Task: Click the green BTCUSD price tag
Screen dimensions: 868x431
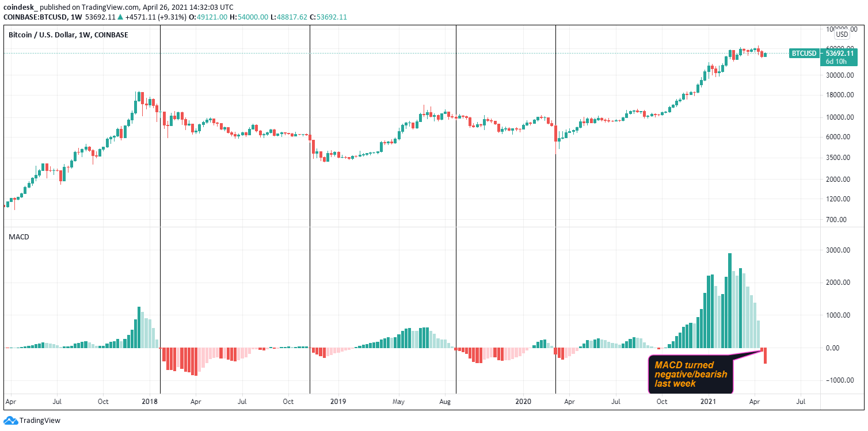Action: (805, 54)
